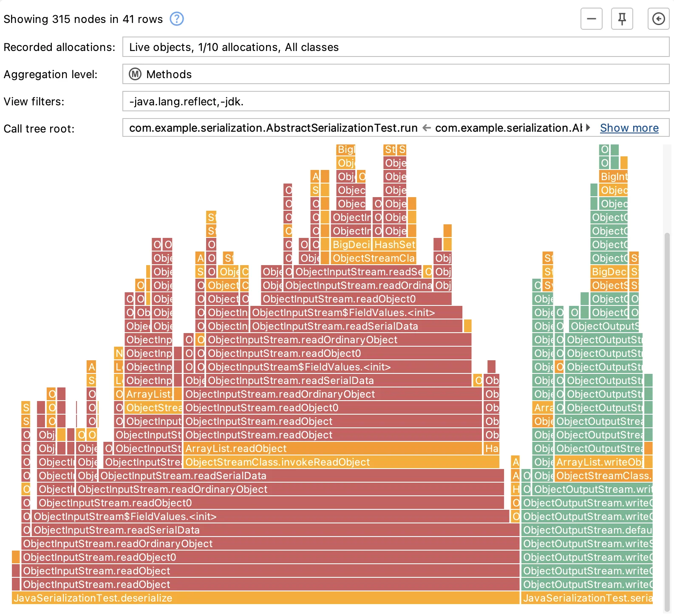Click the View filters input field
Screen dimensions: 674x616
[396, 101]
